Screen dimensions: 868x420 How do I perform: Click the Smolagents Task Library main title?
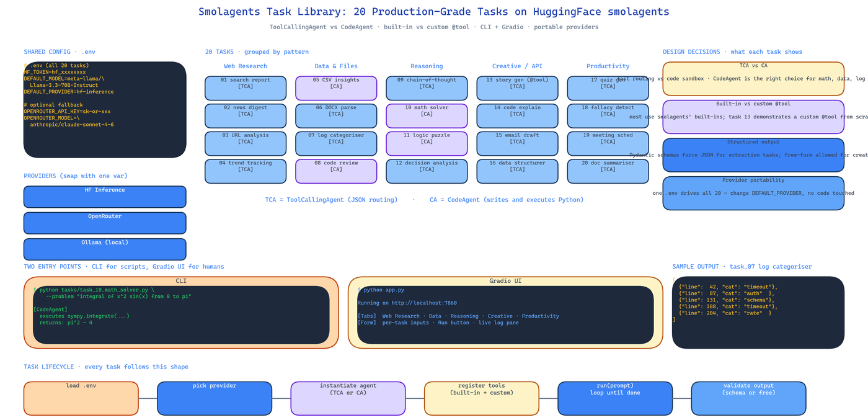point(434,12)
